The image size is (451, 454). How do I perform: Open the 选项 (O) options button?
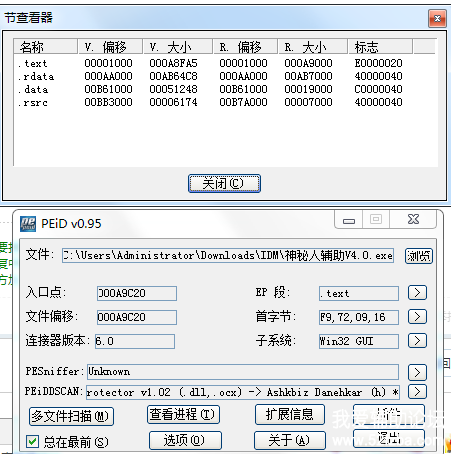185,440
